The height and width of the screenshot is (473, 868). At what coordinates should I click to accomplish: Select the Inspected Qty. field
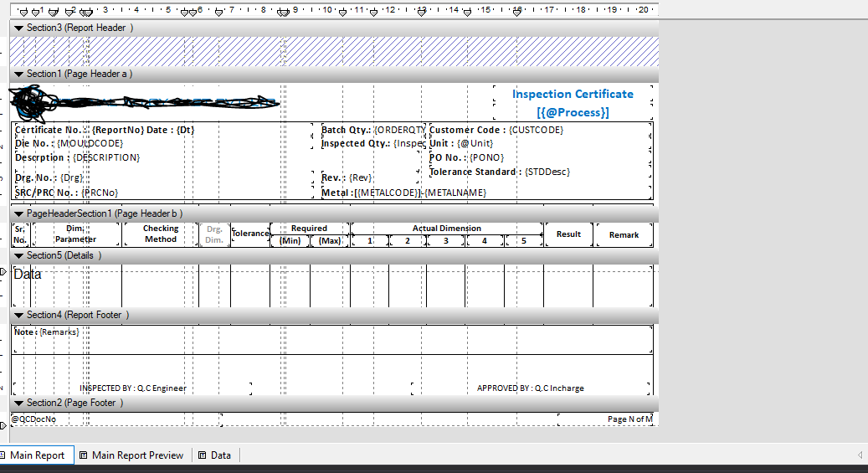pyautogui.click(x=373, y=143)
